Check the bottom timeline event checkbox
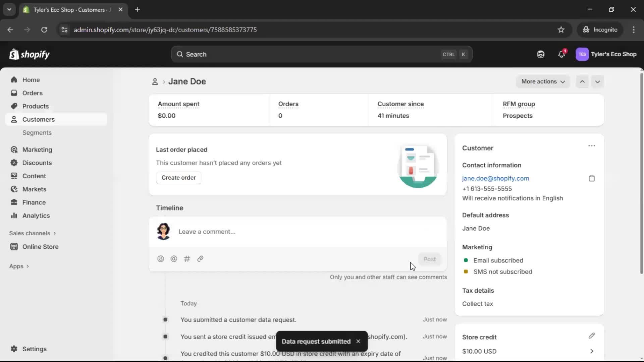Image resolution: width=644 pixels, height=362 pixels. click(x=165, y=357)
